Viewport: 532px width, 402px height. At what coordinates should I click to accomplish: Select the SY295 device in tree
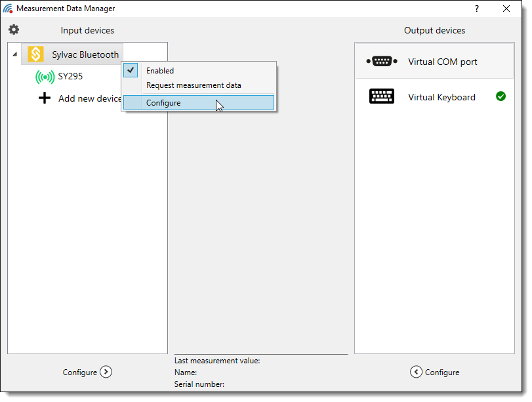(x=70, y=76)
